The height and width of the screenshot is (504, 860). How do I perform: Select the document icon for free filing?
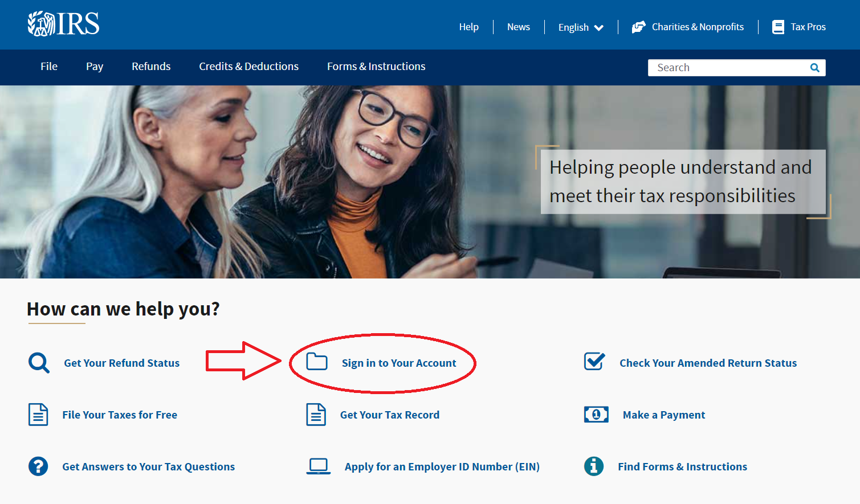coord(38,414)
